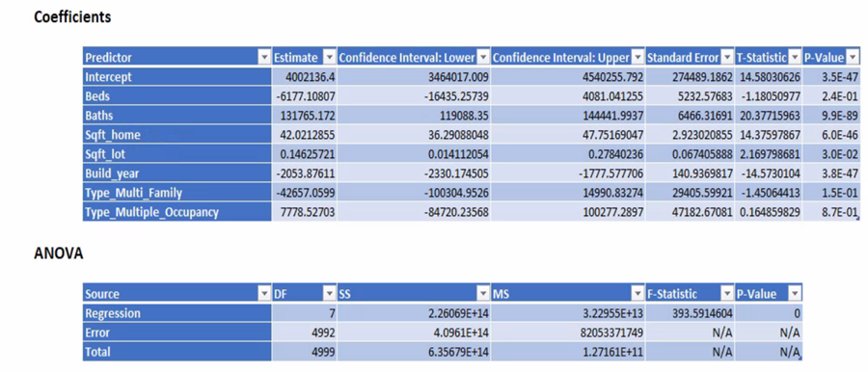Image resolution: width=868 pixels, height=372 pixels.
Task: Click the Regression DF value 7
Action: (x=304, y=313)
